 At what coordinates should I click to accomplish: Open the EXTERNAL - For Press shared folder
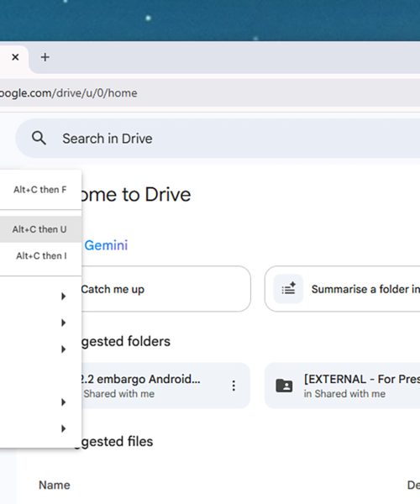coord(342,386)
